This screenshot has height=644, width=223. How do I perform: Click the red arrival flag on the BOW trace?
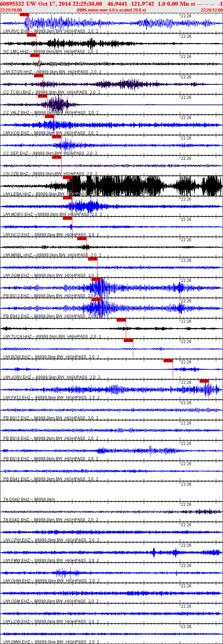tap(128, 340)
